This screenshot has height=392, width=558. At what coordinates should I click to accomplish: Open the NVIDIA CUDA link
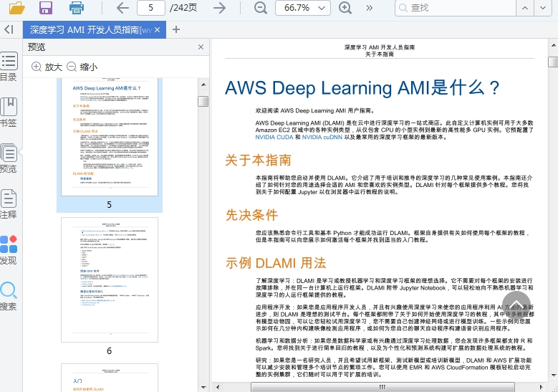[x=274, y=137]
